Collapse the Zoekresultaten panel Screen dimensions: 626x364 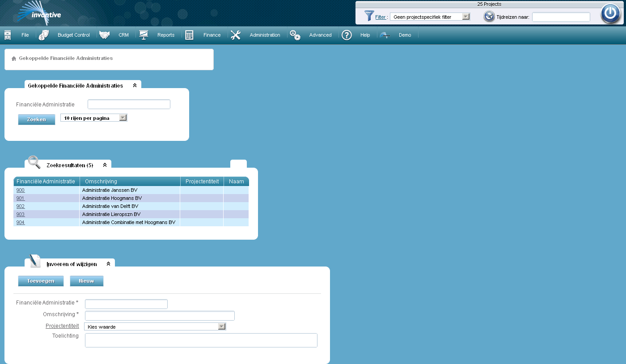(x=105, y=165)
